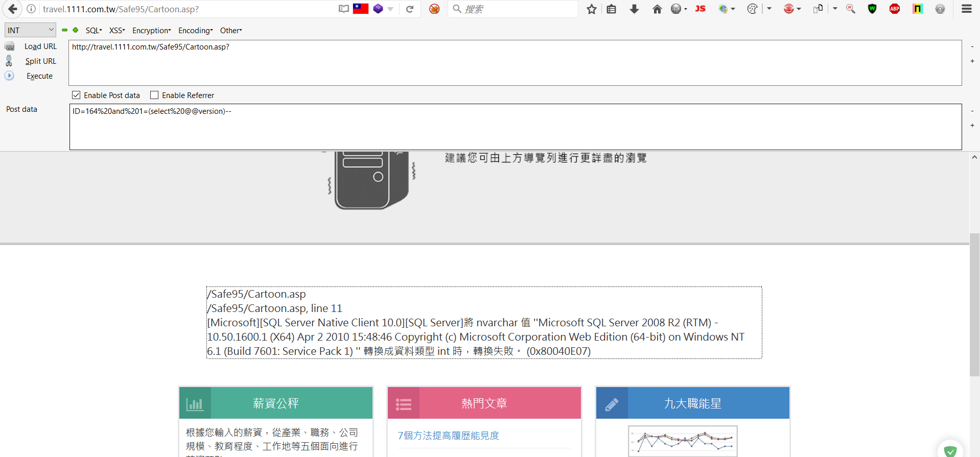Open dropdown right of pages icon
This screenshot has width=980, height=457.
tap(835, 9)
